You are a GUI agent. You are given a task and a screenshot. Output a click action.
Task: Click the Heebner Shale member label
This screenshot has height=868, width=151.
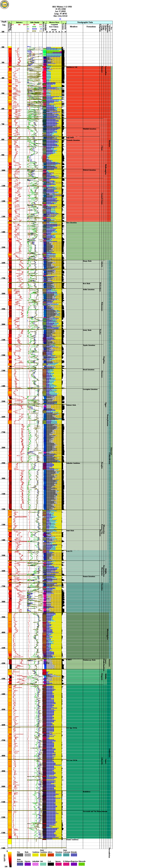pyautogui.click(x=71, y=405)
